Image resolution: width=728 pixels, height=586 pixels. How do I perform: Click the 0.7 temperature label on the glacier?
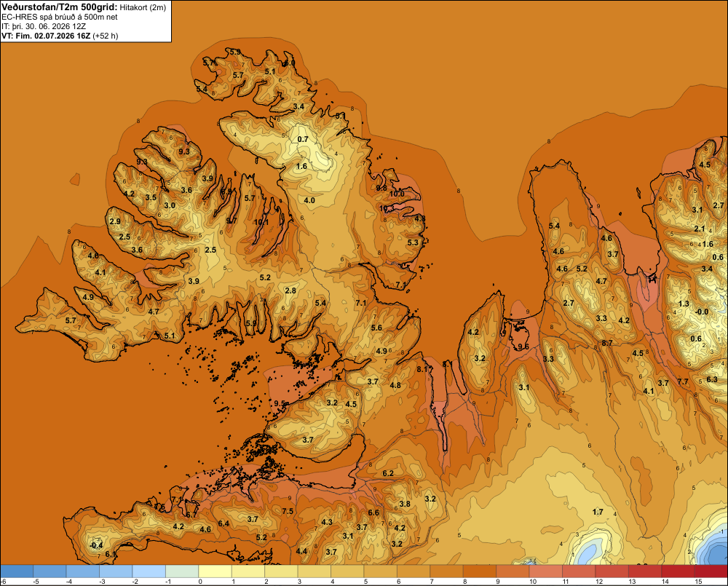point(303,139)
